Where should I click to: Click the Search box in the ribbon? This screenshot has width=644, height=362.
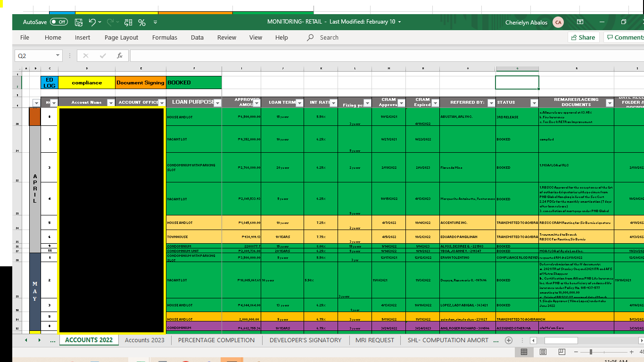coord(329,37)
